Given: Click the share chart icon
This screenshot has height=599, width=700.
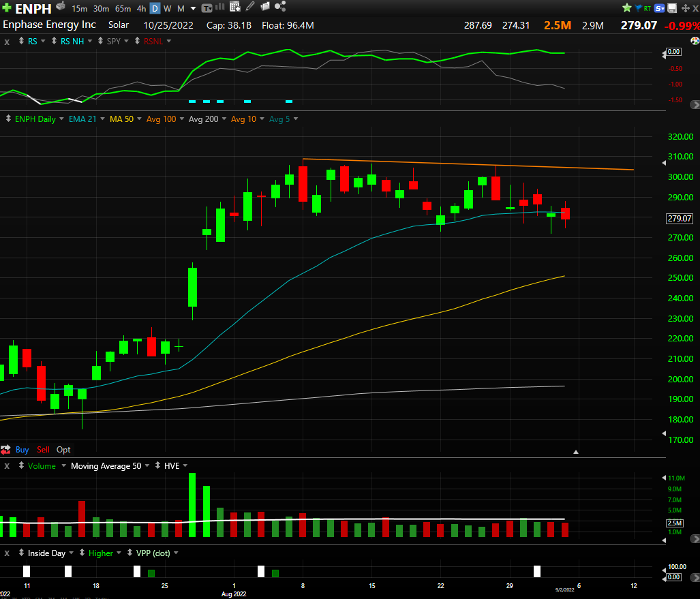Looking at the screenshot, I should [x=280, y=6].
